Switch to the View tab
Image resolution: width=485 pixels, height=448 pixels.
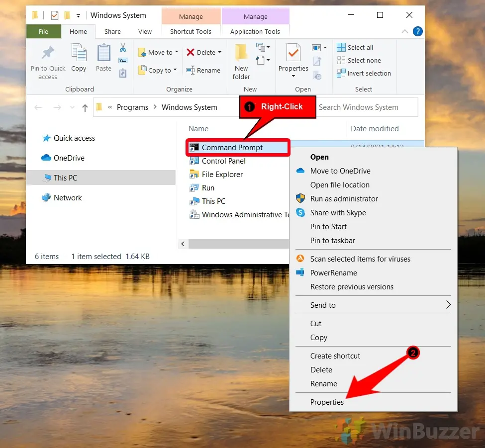[x=145, y=31]
